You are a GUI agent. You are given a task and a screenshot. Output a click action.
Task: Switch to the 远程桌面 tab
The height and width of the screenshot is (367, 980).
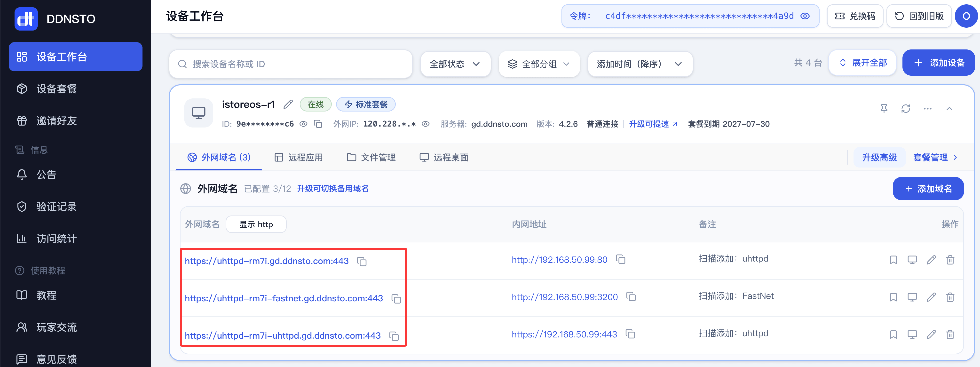(x=443, y=157)
